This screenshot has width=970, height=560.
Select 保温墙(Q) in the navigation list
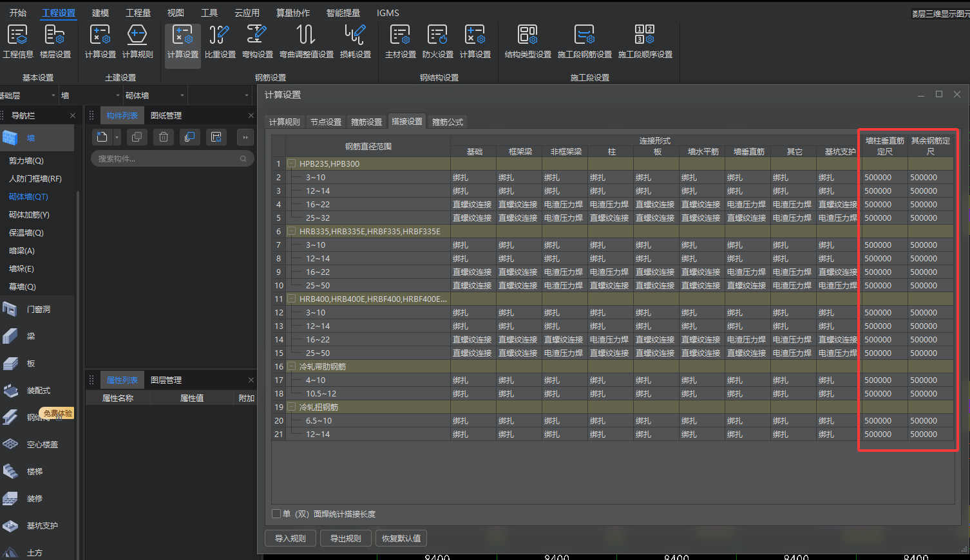click(26, 232)
